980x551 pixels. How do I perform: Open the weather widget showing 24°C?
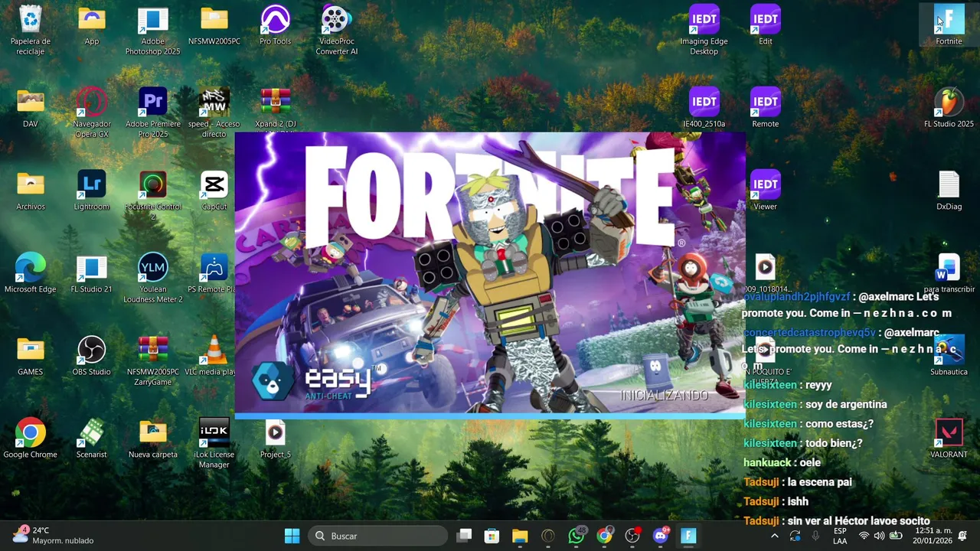point(52,536)
